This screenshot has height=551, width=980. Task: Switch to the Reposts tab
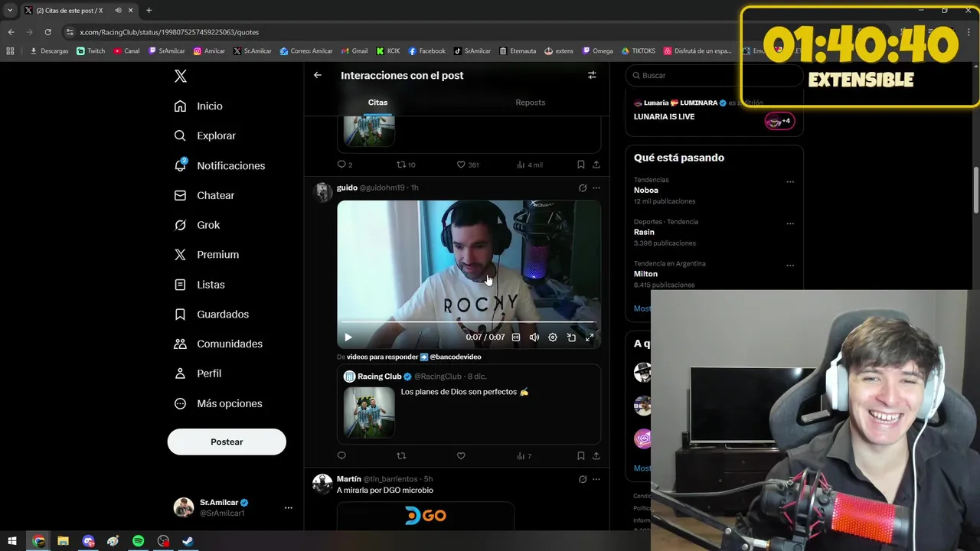click(531, 103)
